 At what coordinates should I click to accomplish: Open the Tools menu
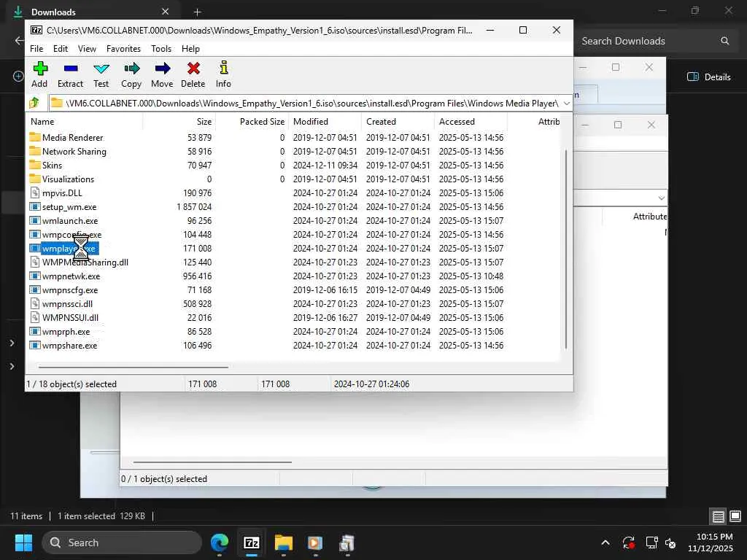(x=161, y=49)
